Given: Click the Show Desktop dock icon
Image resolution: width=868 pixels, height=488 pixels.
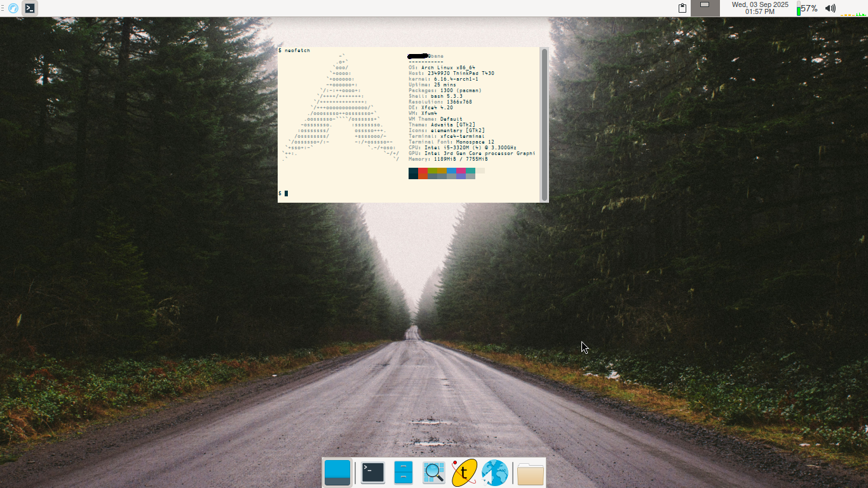Looking at the screenshot, I should (x=337, y=473).
